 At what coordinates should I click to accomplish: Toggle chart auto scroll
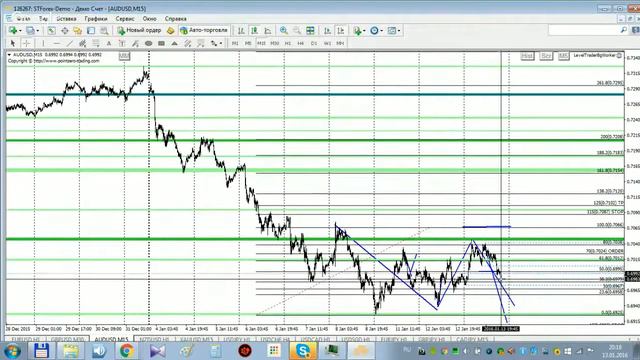327,31
